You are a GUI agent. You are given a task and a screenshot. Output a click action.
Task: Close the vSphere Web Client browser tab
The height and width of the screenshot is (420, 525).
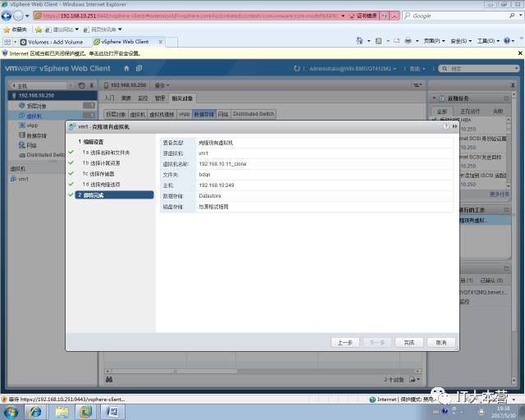pos(161,42)
